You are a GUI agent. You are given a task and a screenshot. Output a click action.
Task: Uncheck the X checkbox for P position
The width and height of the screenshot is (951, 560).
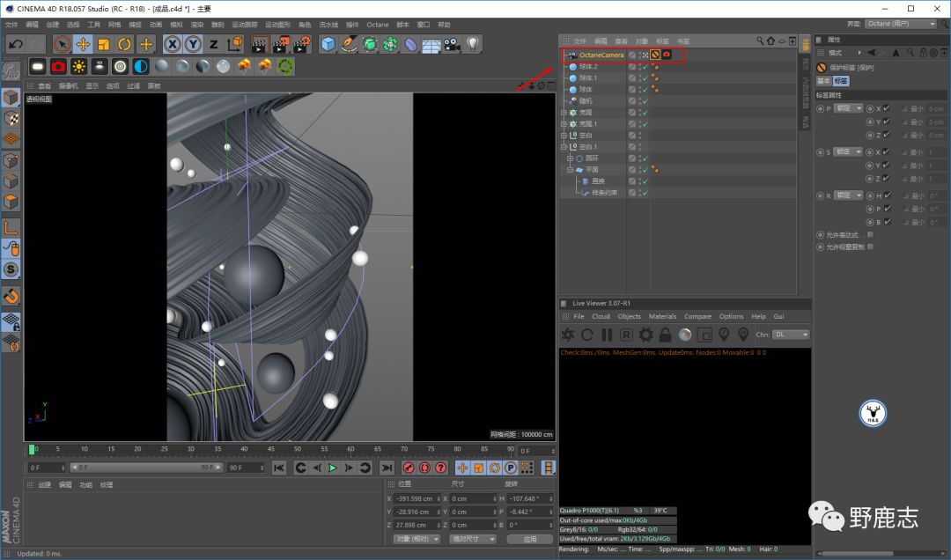click(886, 108)
